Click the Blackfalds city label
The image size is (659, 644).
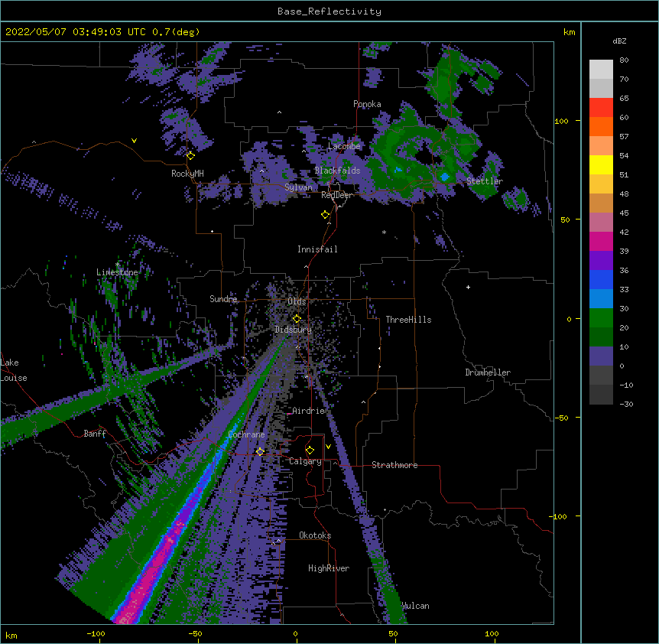point(337,171)
